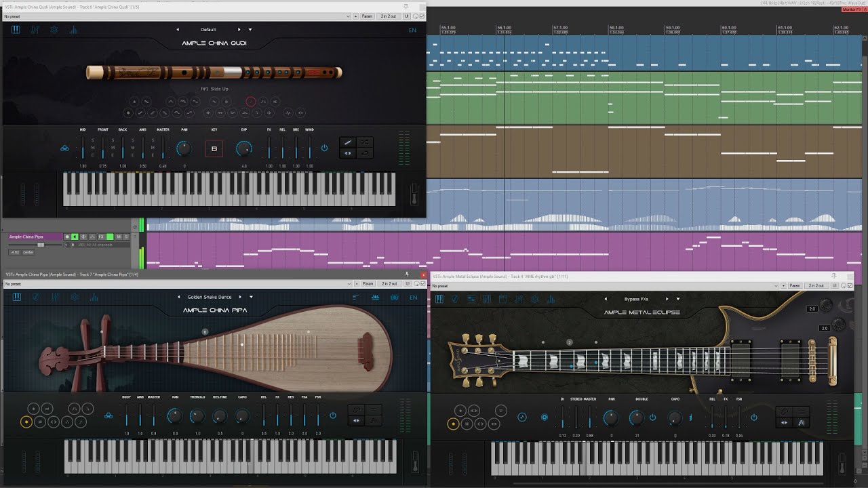Click the 2 in 2 out button in Pipa window
The height and width of the screenshot is (488, 868).
[390, 284]
